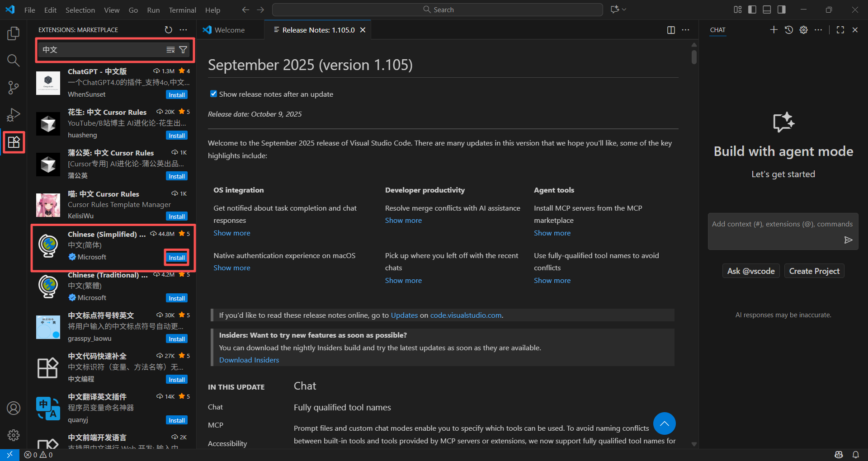Open code.visualstudio.com link

click(x=466, y=315)
